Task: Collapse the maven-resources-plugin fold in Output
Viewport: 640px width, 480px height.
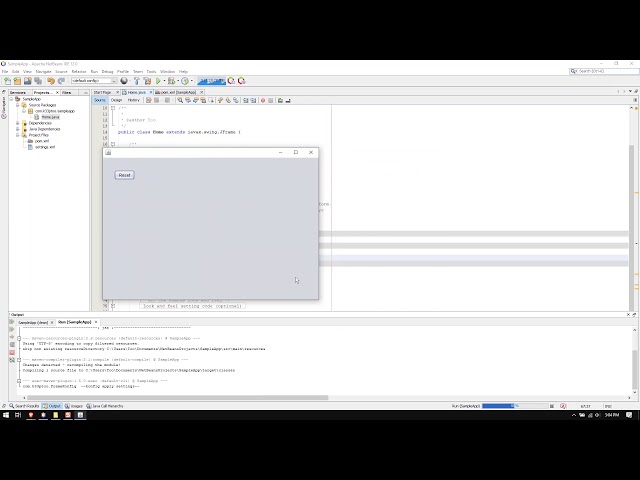Action: [19, 338]
